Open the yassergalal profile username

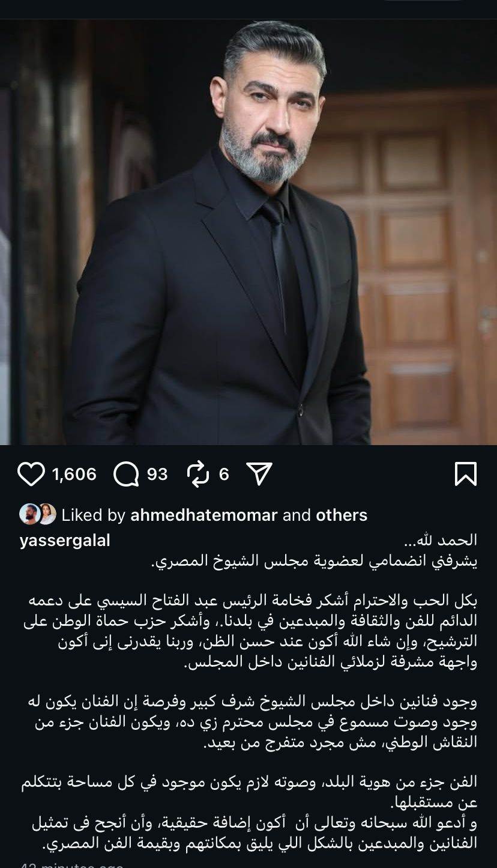tap(65, 541)
